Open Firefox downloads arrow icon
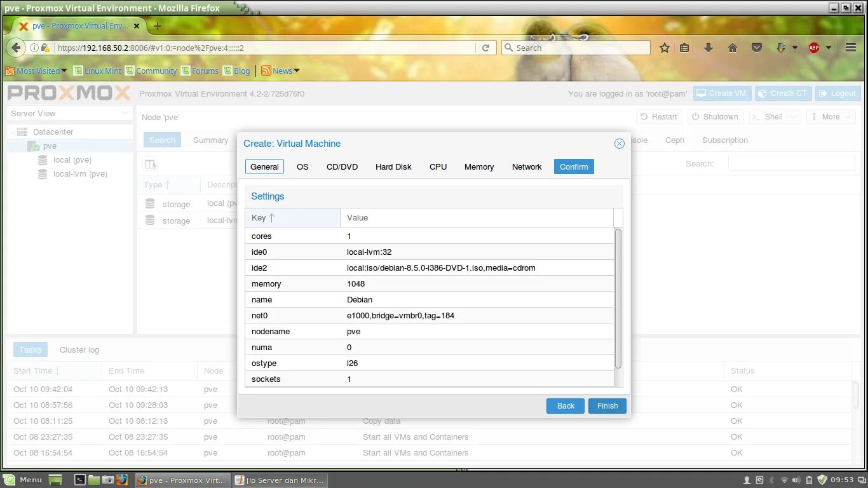The width and height of the screenshot is (868, 488). [709, 48]
